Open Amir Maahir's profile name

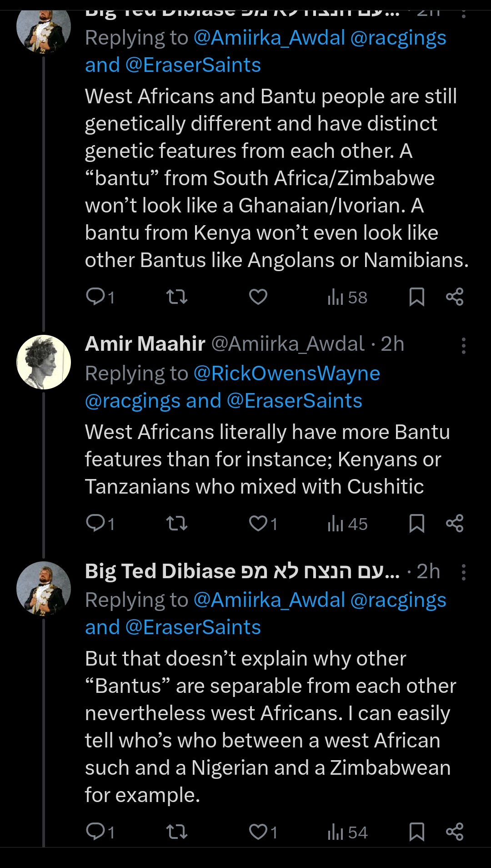tap(145, 343)
